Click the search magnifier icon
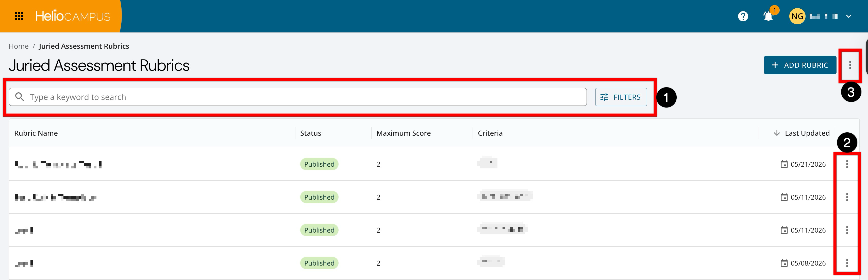The width and height of the screenshot is (868, 280). tap(20, 97)
